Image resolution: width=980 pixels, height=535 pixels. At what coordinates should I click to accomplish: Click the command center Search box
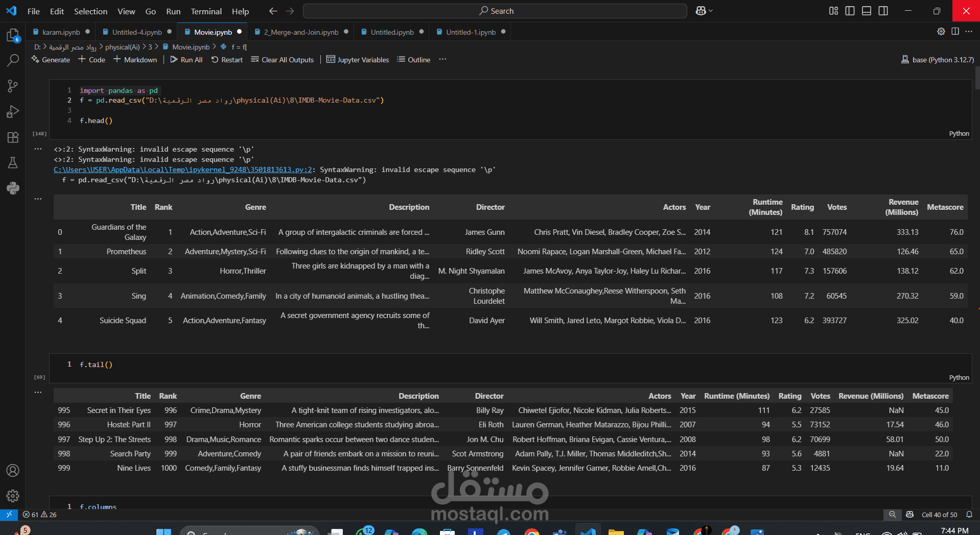(495, 11)
